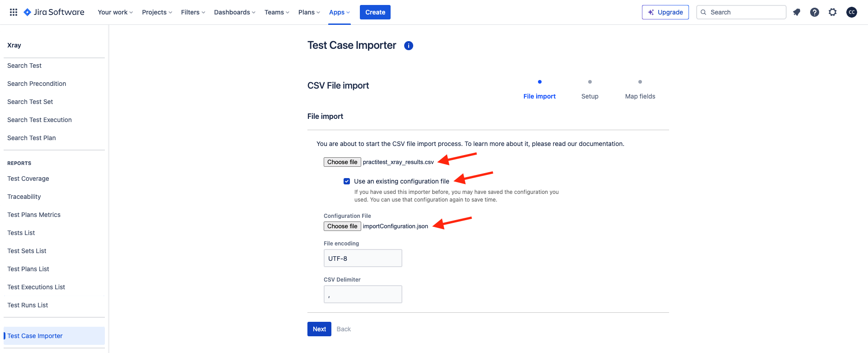This screenshot has height=353, width=868.
Task: Expand the Your work menu
Action: 115,12
